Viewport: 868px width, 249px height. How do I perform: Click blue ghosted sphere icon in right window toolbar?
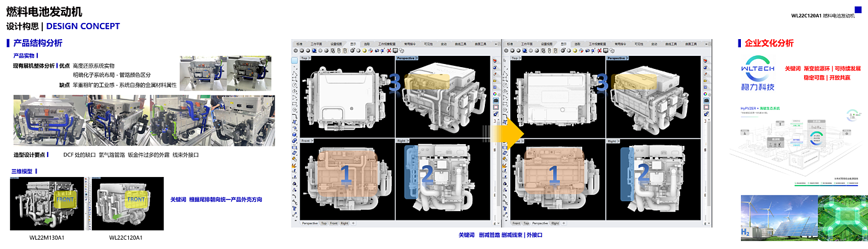(x=525, y=51)
